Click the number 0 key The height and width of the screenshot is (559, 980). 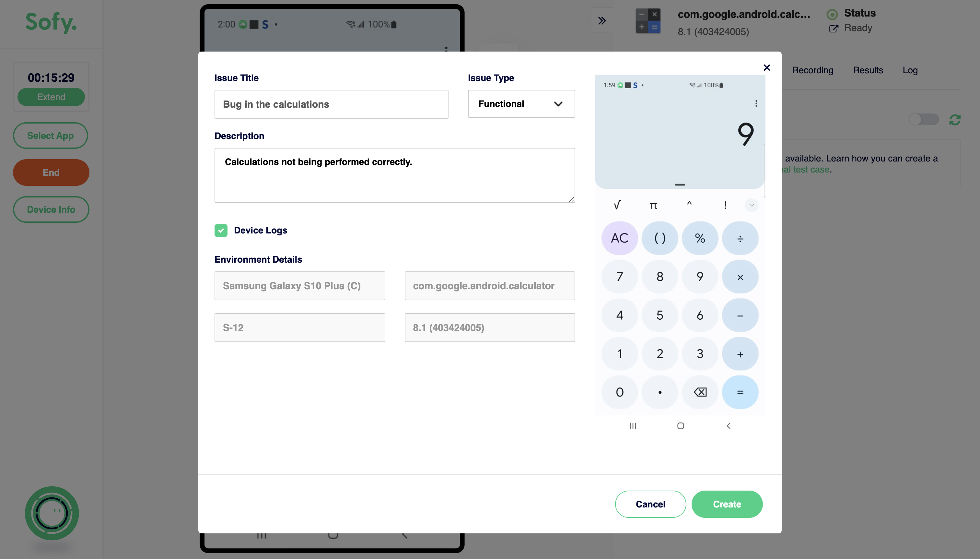(619, 392)
